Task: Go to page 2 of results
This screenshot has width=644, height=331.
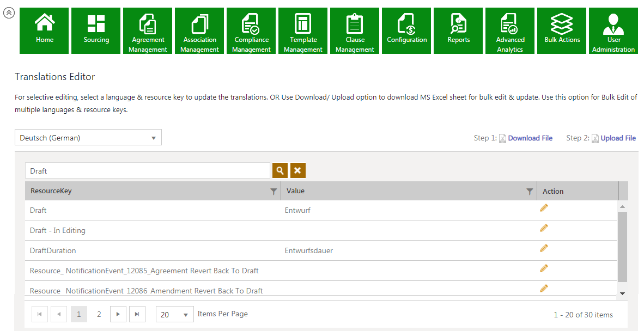Action: (x=99, y=314)
